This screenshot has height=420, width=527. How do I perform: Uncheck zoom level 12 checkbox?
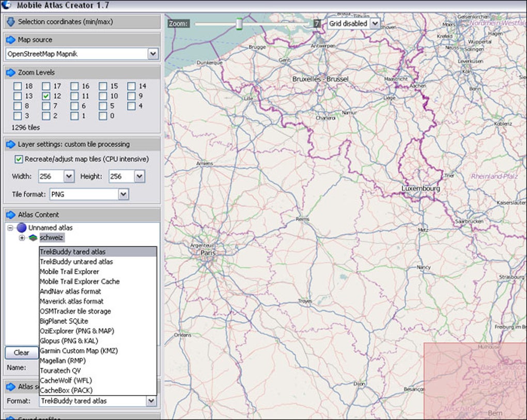coord(46,96)
